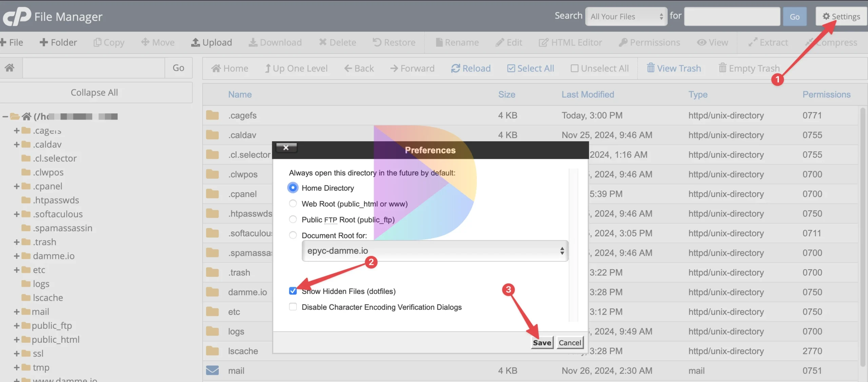
Task: Click the HTML Editor toolbar item
Action: click(x=570, y=42)
